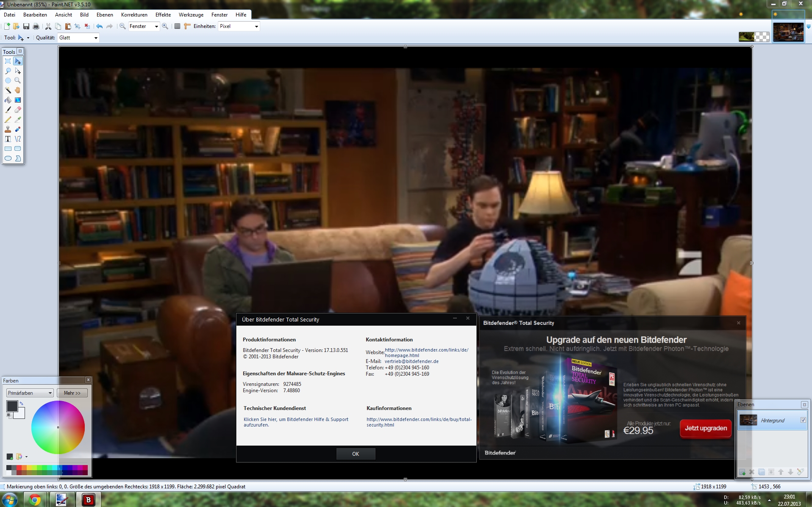812x507 pixels.
Task: Toggle the pixel grid display
Action: pos(177,26)
